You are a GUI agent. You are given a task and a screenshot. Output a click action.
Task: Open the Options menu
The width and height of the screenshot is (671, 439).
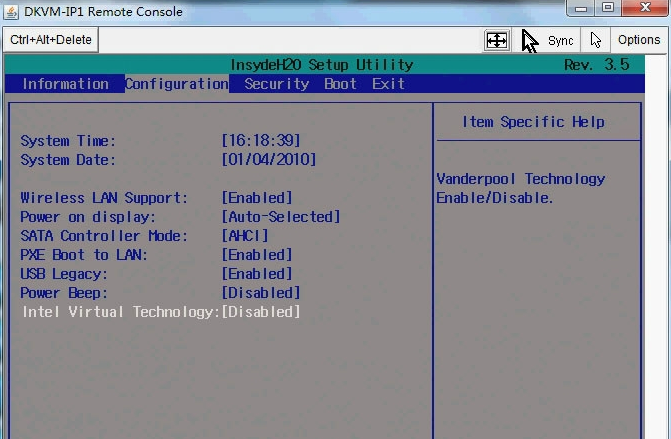[639, 40]
